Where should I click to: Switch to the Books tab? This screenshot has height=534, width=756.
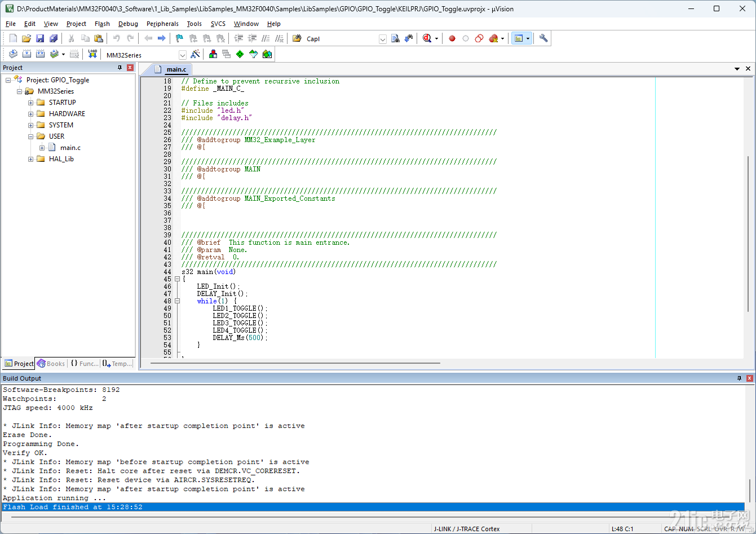point(51,364)
